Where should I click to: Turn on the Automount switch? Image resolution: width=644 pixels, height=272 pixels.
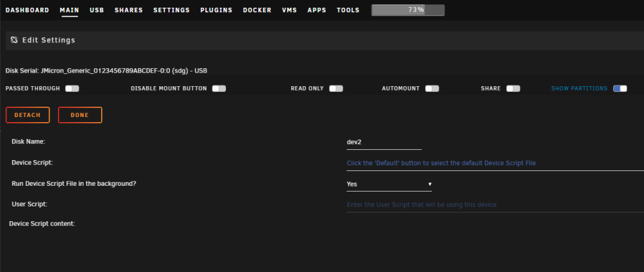(432, 89)
